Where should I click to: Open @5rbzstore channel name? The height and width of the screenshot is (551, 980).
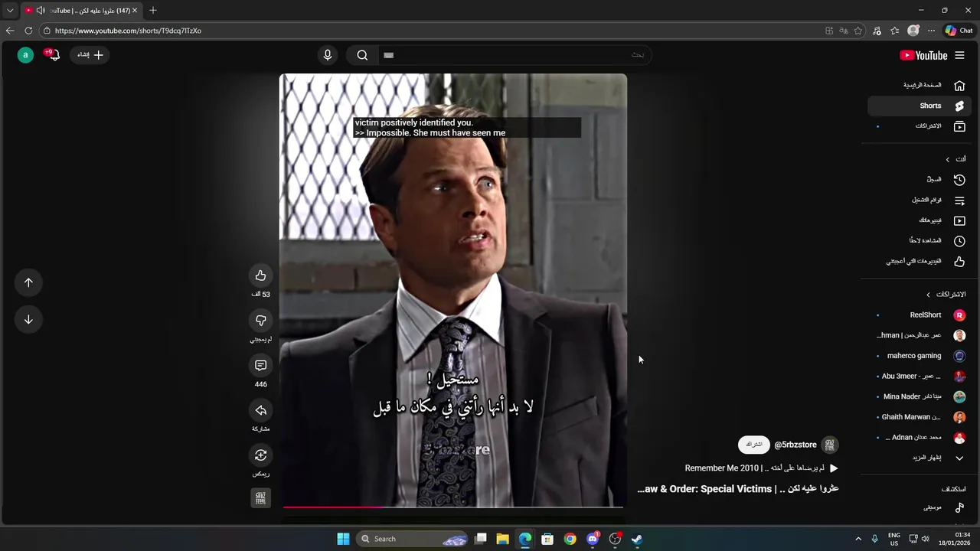click(x=795, y=445)
